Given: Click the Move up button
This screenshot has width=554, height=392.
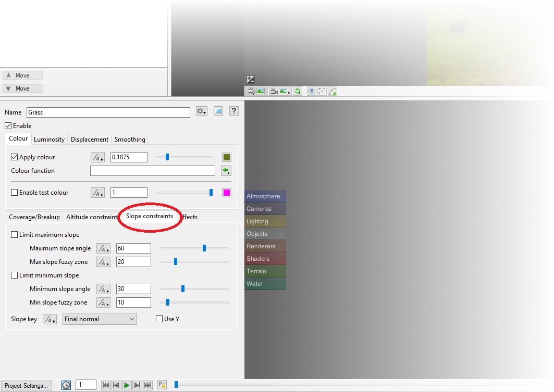Looking at the screenshot, I should coord(23,75).
